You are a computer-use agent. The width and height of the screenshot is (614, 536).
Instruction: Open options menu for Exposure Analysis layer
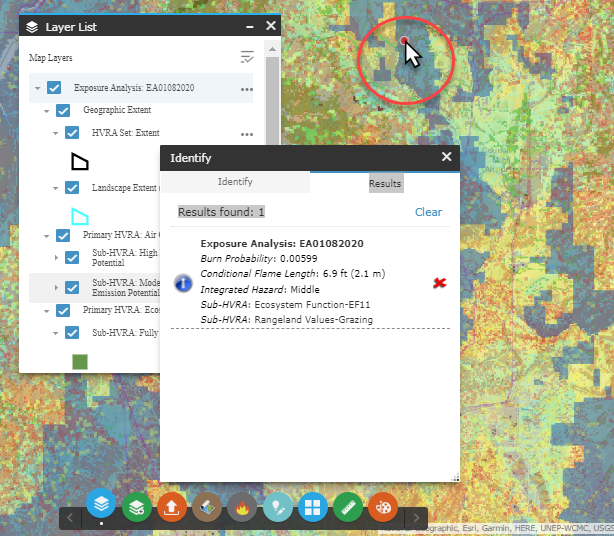pos(247,89)
